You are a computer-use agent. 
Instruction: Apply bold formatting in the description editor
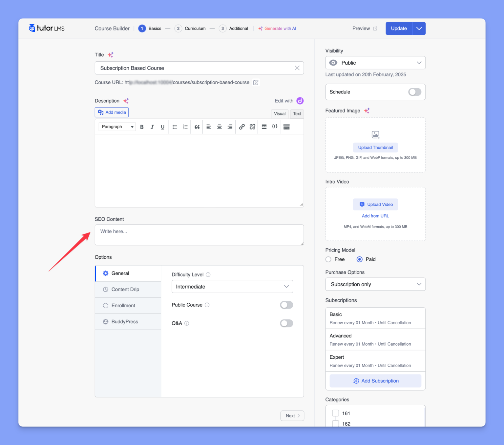[141, 127]
